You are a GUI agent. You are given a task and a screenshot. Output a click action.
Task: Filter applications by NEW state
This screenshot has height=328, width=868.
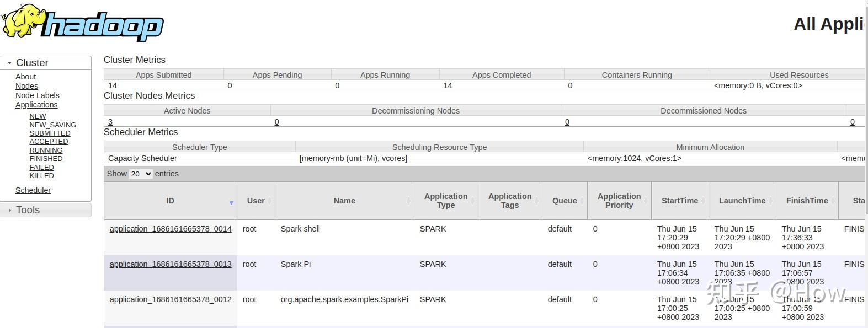[x=38, y=116]
